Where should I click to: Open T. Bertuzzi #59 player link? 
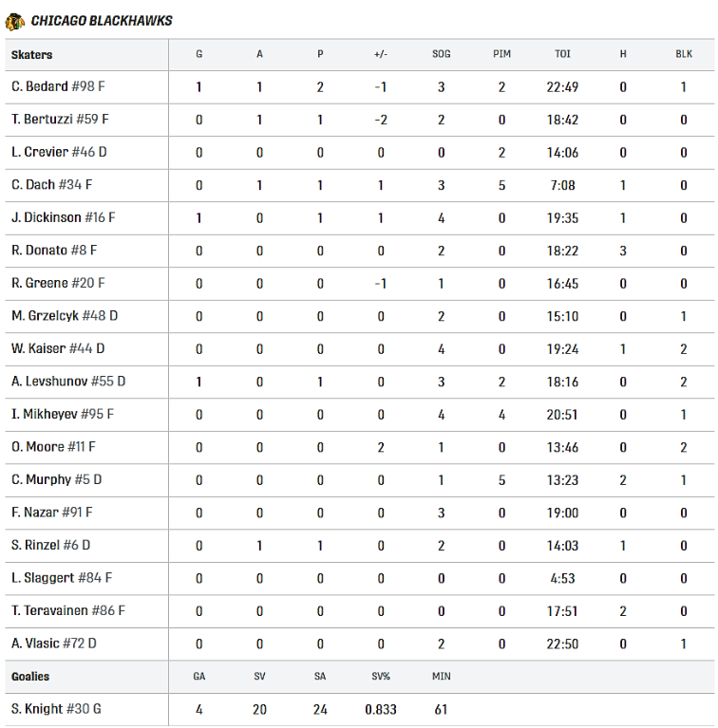(60, 120)
